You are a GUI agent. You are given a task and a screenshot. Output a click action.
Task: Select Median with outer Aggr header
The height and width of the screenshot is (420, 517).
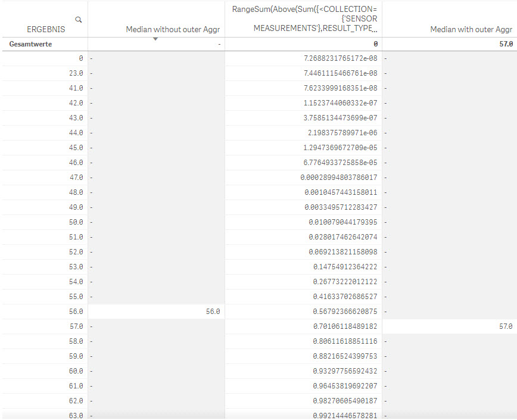tap(471, 29)
